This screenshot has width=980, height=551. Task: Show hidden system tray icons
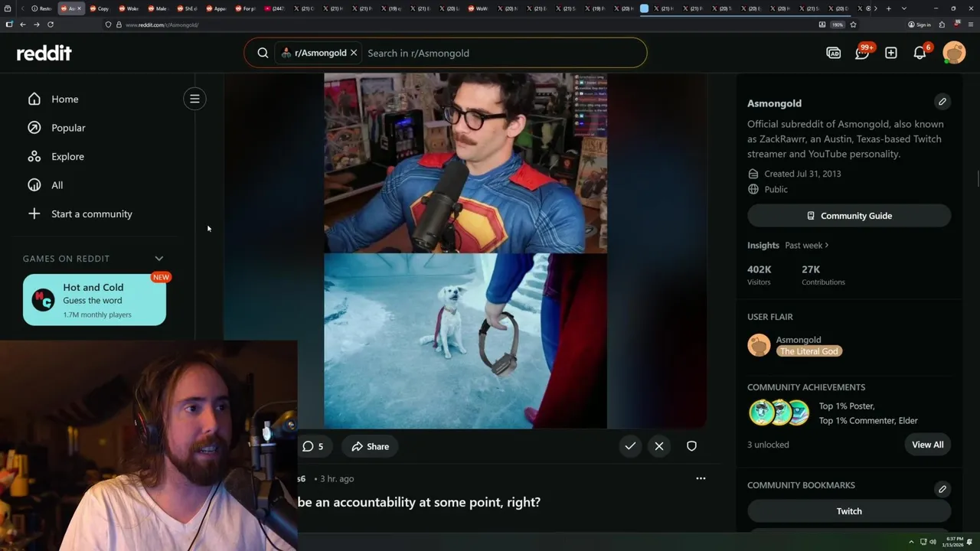pyautogui.click(x=911, y=542)
